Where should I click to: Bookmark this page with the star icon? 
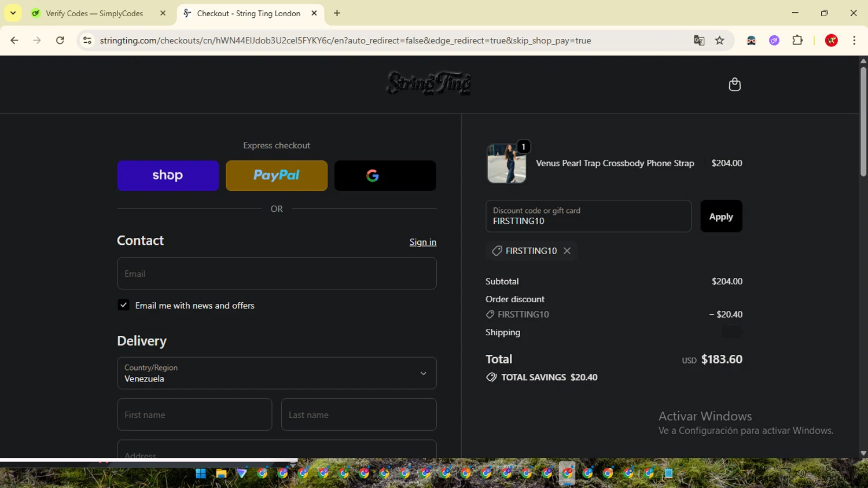point(720,41)
